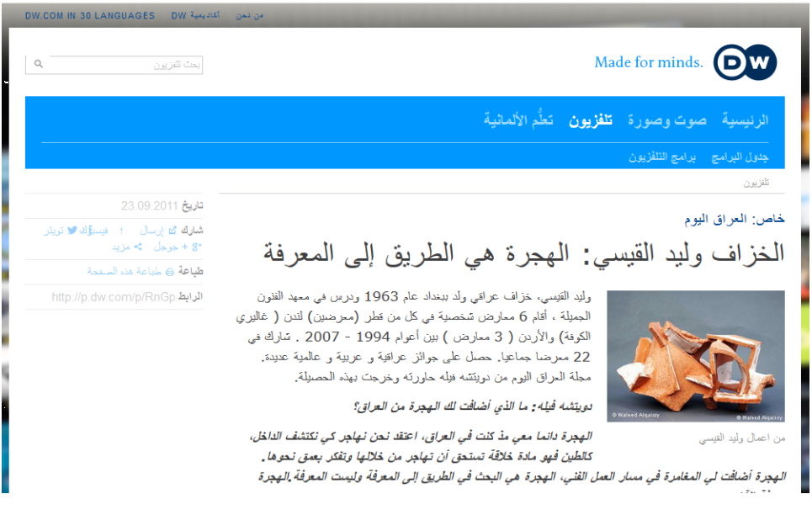Open DW.COM IN 30 LANGUAGES selector
Screen dimensions: 812x510
[x=90, y=16]
